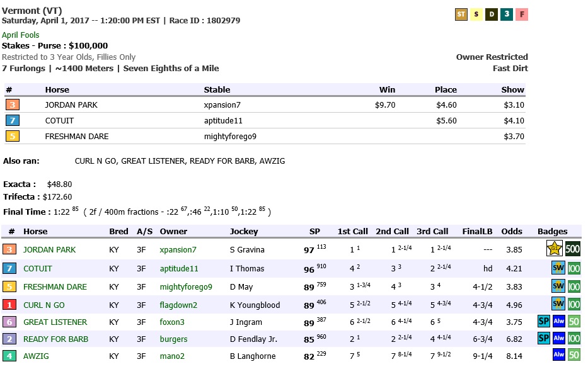Click CURL N GO's SW badge

[x=558, y=304]
